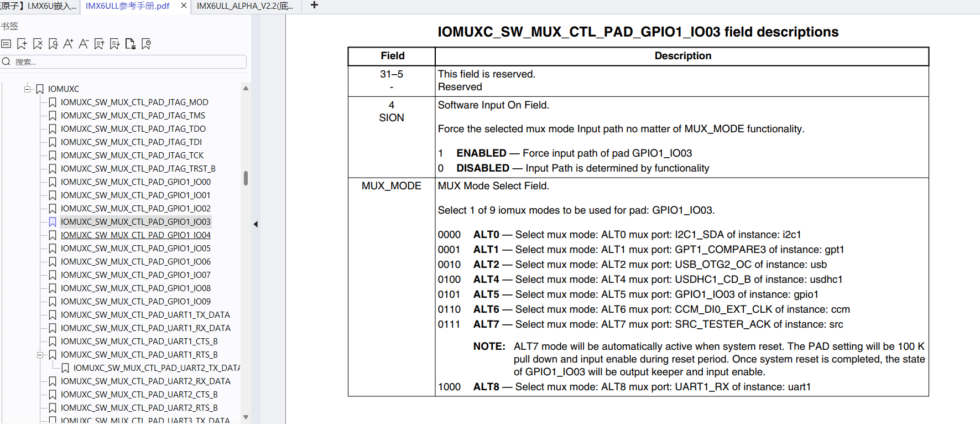Click the 'SION' field cell
The image size is (980, 424).
click(391, 117)
